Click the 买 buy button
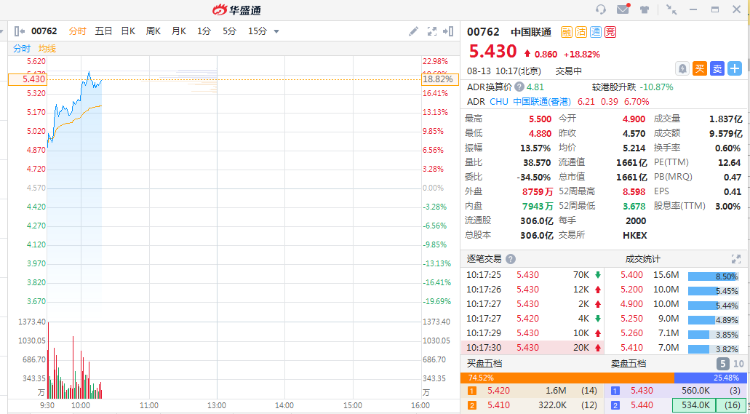Image resolution: width=750 pixels, height=414 pixels. (x=699, y=69)
